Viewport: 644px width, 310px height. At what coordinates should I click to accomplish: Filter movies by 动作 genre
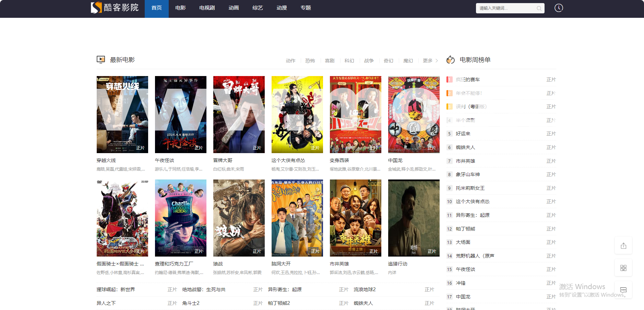coord(290,61)
